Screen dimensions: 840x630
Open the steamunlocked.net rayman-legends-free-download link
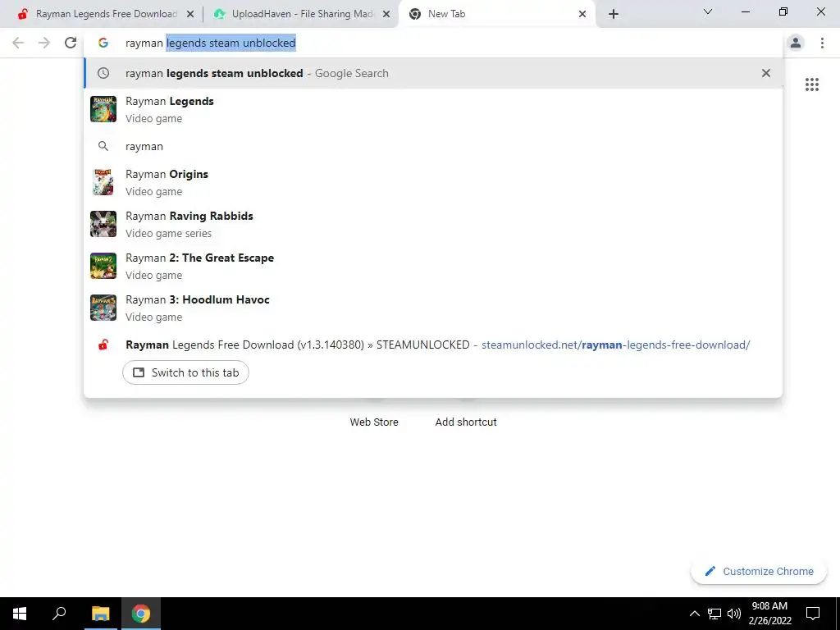[615, 345]
